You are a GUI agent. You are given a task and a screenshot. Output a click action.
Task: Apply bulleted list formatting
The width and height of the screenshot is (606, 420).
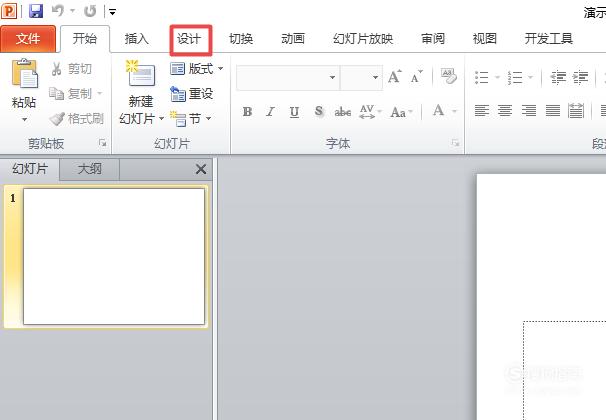pos(482,78)
